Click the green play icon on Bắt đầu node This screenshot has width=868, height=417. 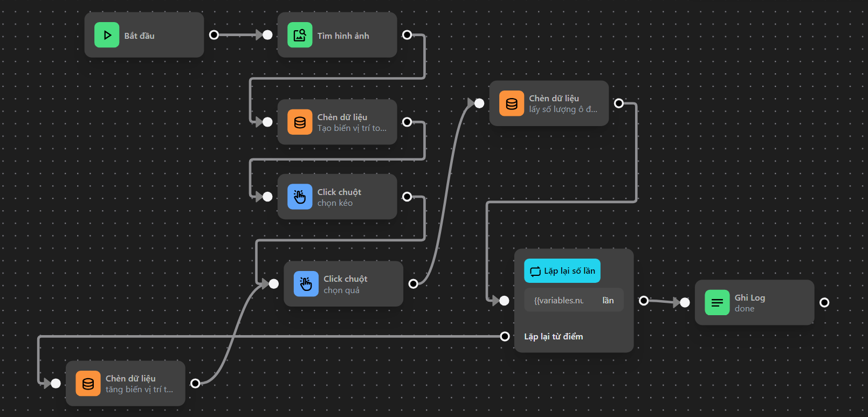[107, 35]
